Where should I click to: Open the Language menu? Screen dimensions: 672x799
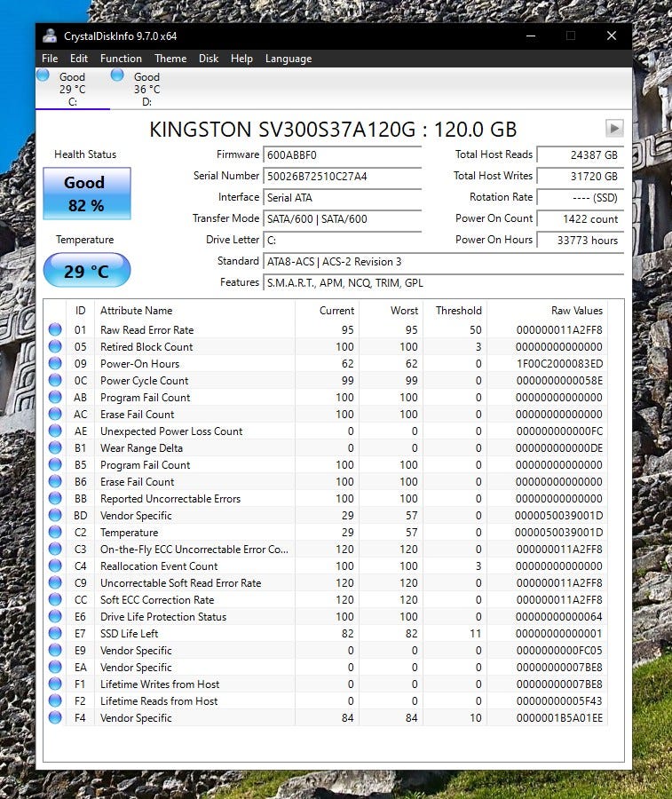point(289,59)
